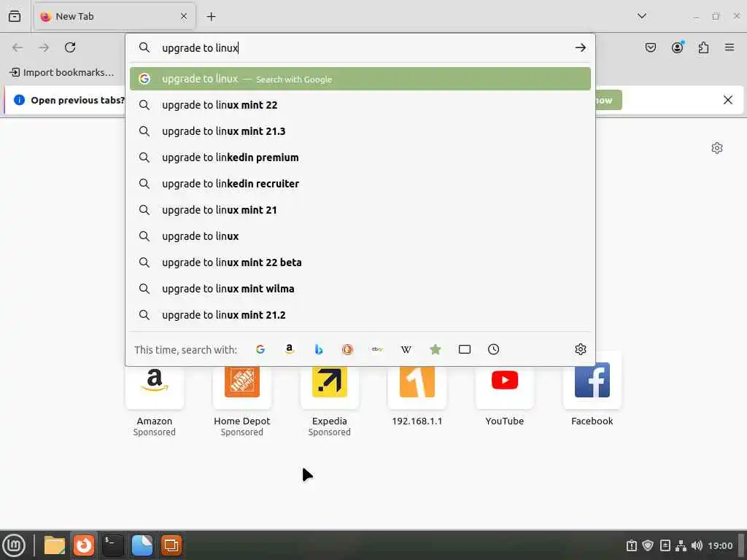Open the Linux Mint start menu
747x560 pixels.
tap(14, 545)
